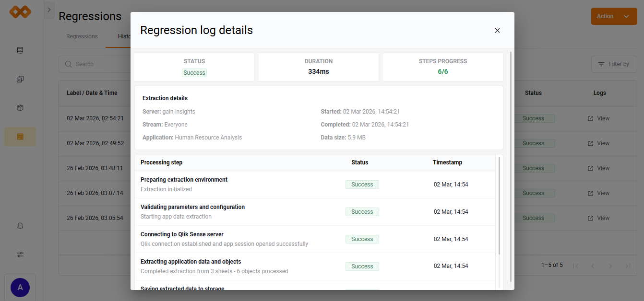Image resolution: width=644 pixels, height=301 pixels.
Task: Go to the last page of results
Action: 628,265
